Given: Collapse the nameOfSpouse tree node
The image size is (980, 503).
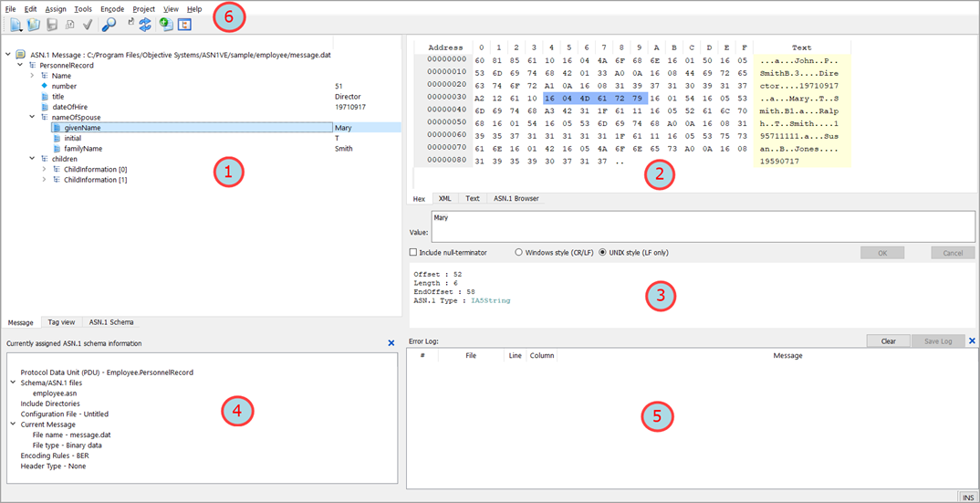Looking at the screenshot, I should pyautogui.click(x=32, y=117).
